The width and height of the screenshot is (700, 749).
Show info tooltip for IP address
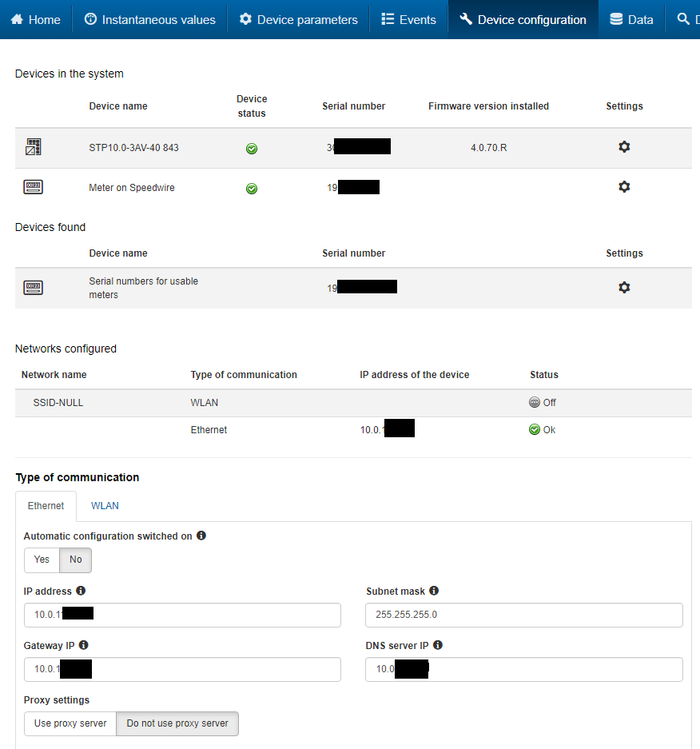[81, 591]
